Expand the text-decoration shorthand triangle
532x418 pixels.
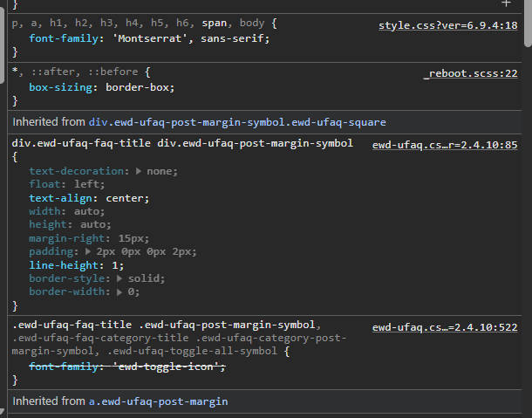tap(139, 171)
